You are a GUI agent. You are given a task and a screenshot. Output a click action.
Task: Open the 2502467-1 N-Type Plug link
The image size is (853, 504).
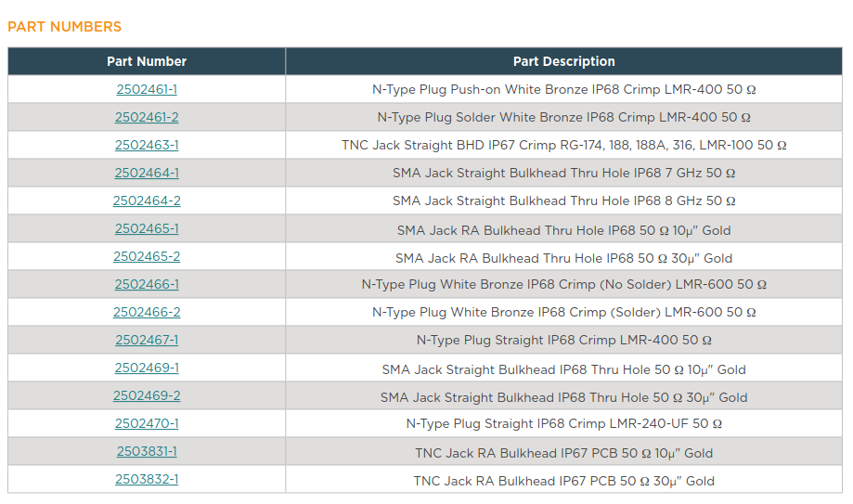tap(147, 340)
